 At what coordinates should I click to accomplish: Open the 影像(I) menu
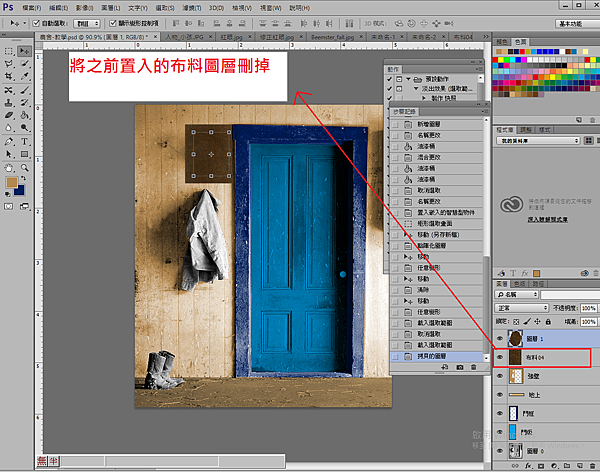85,8
